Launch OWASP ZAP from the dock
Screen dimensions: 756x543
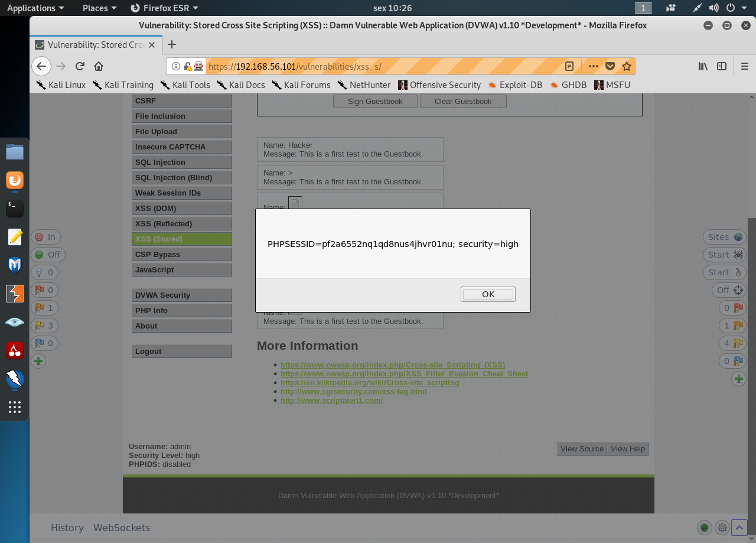click(x=15, y=379)
